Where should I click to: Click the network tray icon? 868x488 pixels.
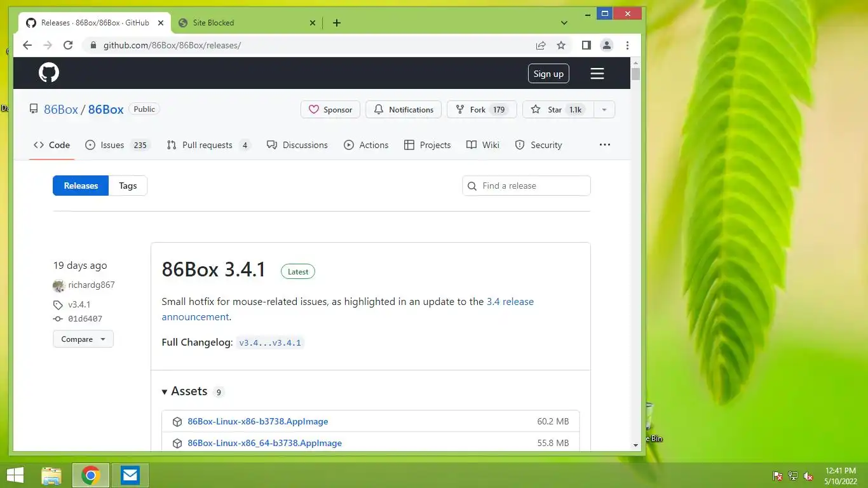(x=793, y=476)
